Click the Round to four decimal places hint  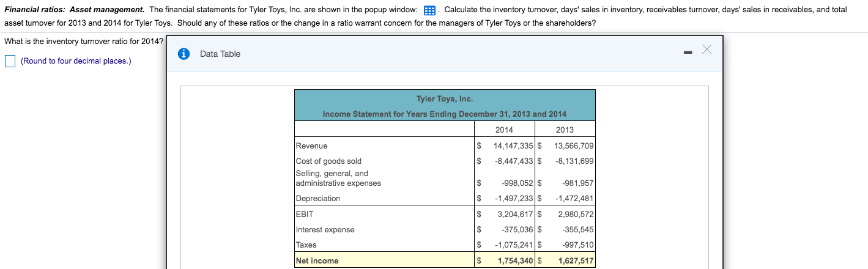coord(76,61)
